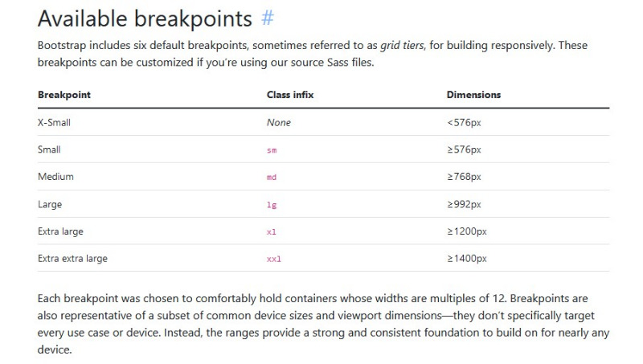
Task: Click the xl class infix code
Action: tap(272, 232)
